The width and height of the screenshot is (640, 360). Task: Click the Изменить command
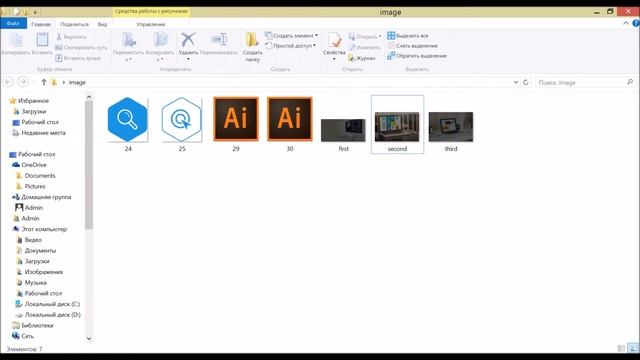click(364, 47)
